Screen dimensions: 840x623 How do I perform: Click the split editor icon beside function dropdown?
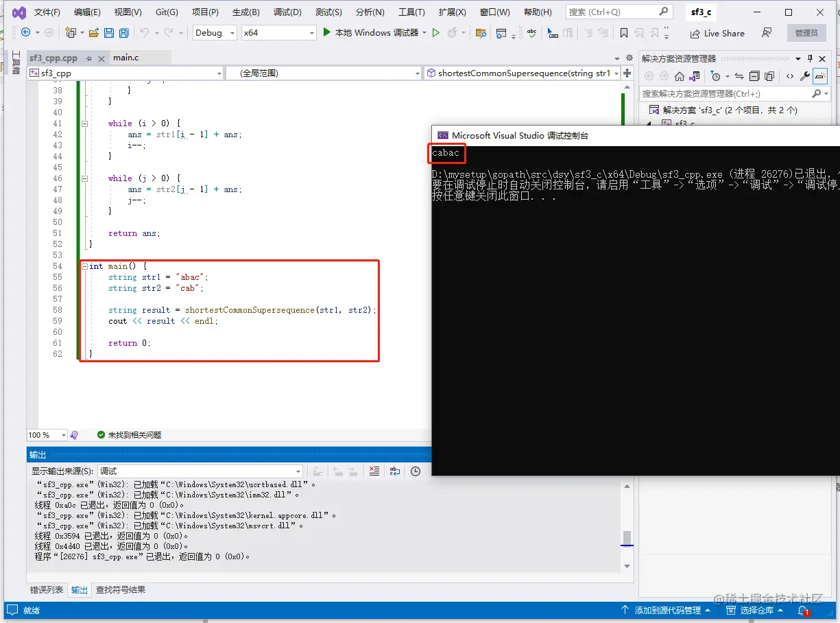[x=627, y=73]
